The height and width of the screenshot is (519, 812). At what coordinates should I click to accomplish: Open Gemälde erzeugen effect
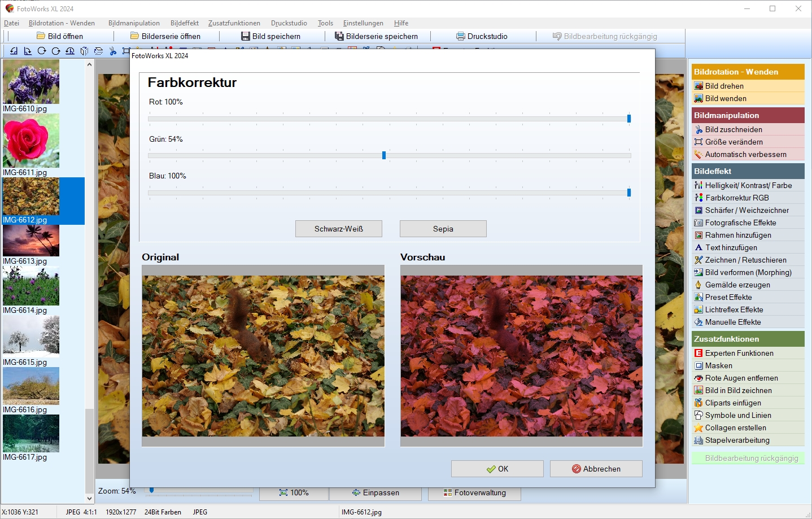[737, 285]
